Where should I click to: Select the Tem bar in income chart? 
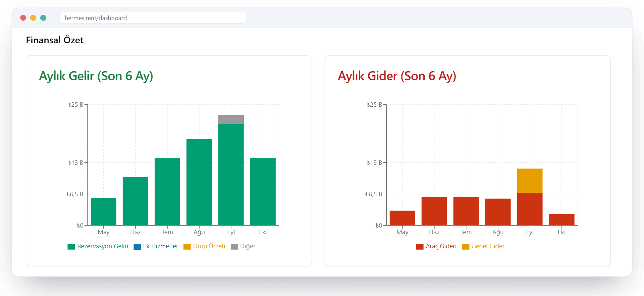[x=167, y=192]
